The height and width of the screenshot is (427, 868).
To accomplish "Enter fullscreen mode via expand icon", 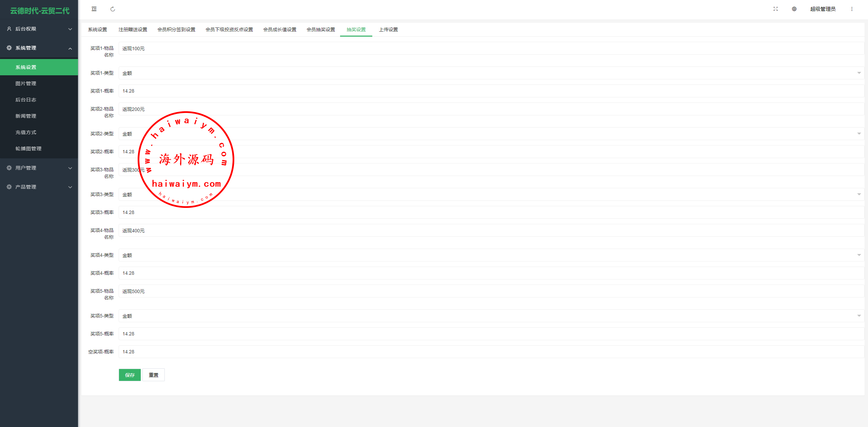I will tap(775, 9).
